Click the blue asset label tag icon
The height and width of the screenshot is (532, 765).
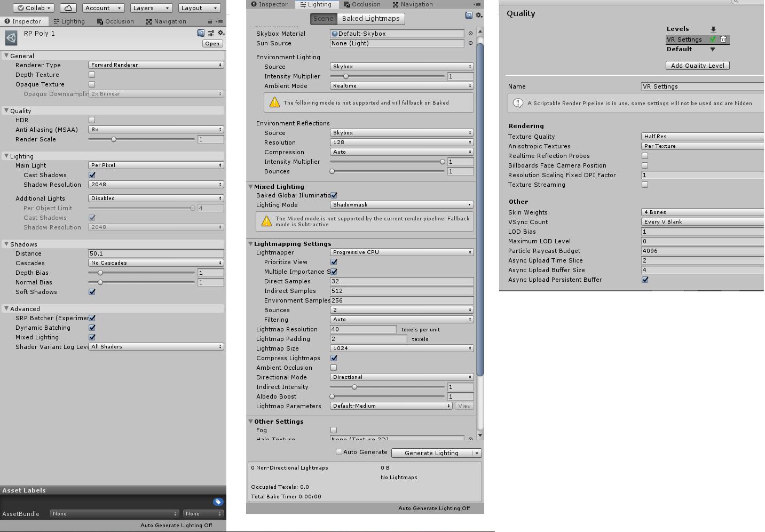[x=218, y=502]
